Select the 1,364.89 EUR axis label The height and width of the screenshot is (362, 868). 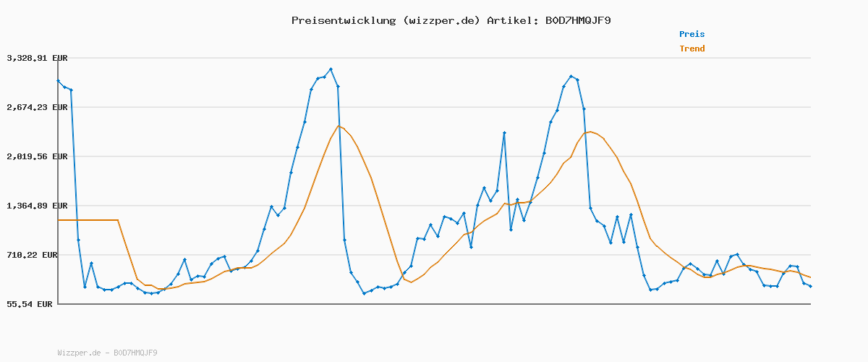[37, 206]
